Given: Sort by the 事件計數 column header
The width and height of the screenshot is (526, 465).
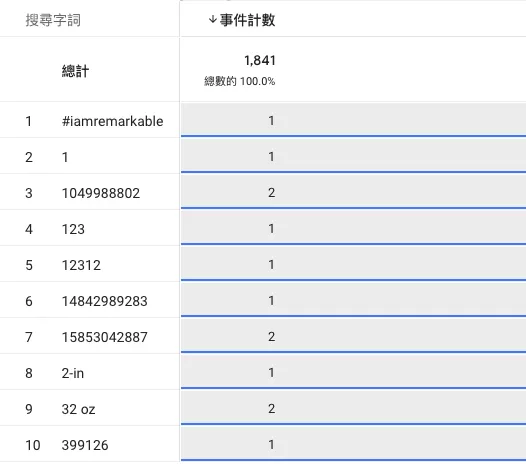Looking at the screenshot, I should (247, 20).
